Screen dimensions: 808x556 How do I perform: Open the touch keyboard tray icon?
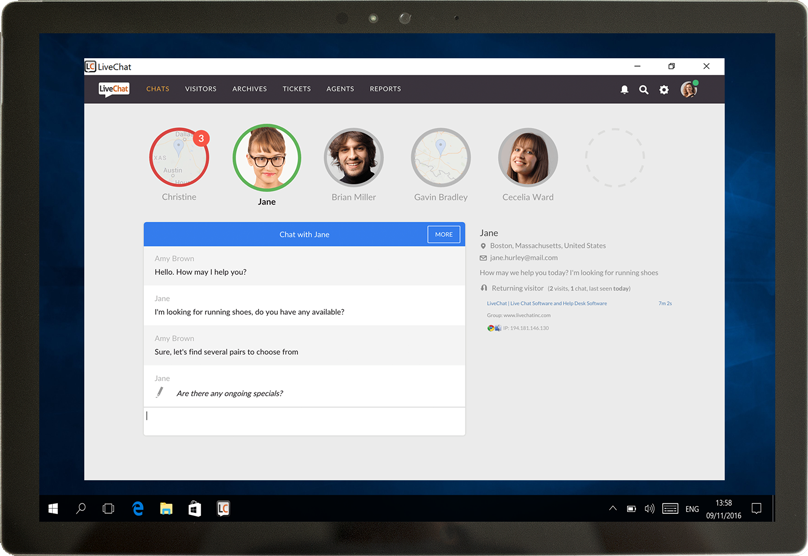coord(670,509)
